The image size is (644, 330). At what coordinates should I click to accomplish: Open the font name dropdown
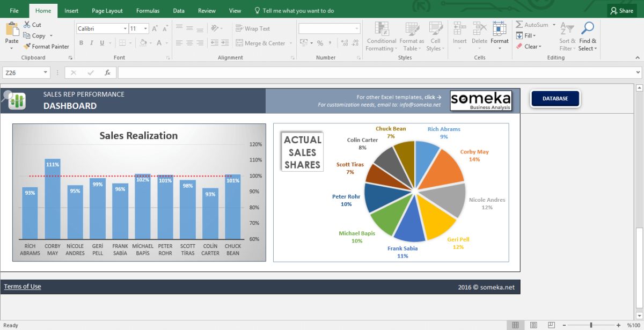coord(125,28)
